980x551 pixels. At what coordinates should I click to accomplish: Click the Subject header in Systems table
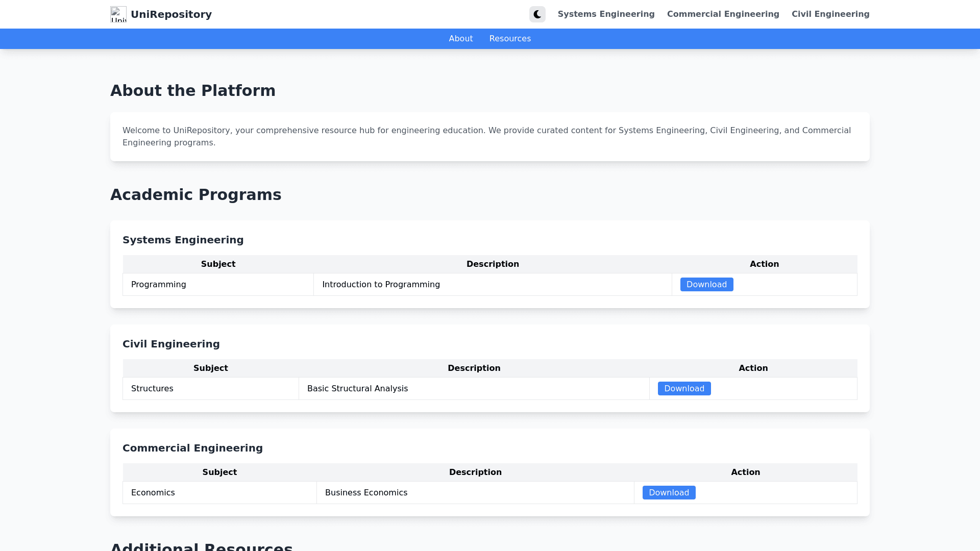click(218, 264)
